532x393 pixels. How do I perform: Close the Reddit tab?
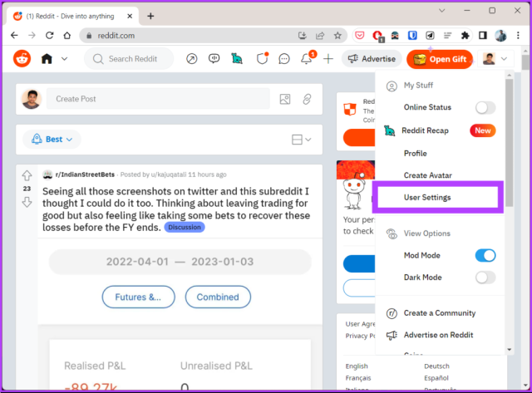pyautogui.click(x=130, y=16)
